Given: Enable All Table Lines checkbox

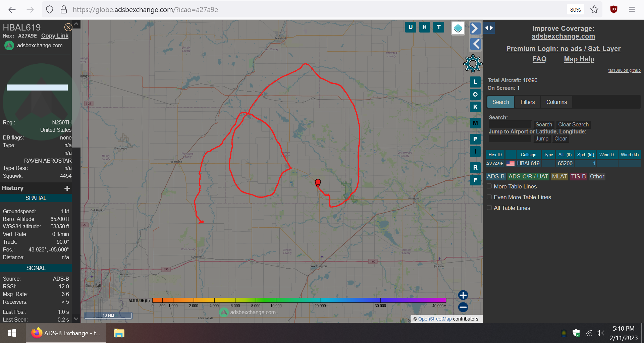Looking at the screenshot, I should click(489, 208).
